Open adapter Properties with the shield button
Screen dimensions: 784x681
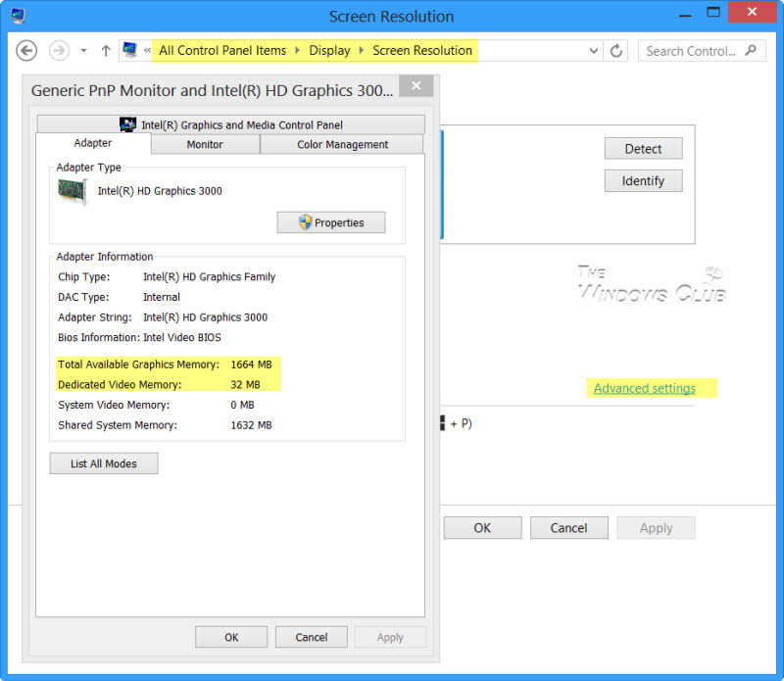330,222
